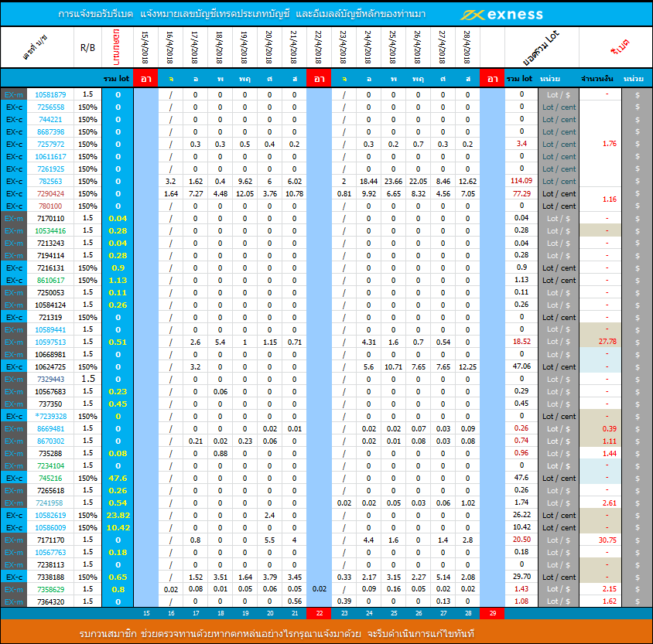Click the total lot value 77.29
The width and height of the screenshot is (653, 644).
coord(521,193)
